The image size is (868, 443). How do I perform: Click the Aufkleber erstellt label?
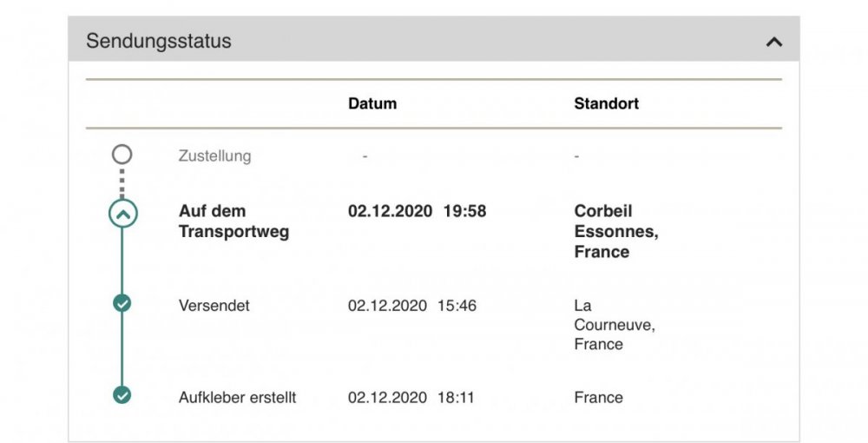tap(237, 398)
